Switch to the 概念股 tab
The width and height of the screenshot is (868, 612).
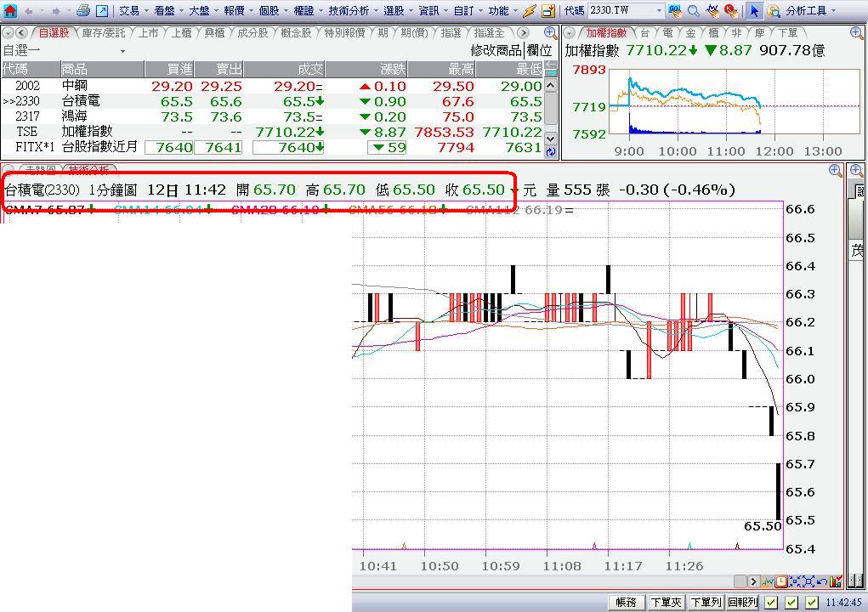[x=296, y=32]
